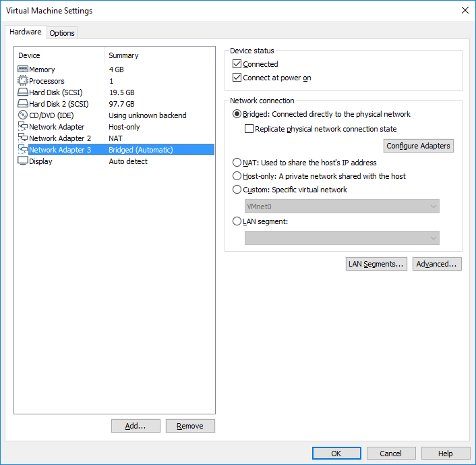Select the Processors row text
The height and width of the screenshot is (465, 476).
coord(47,81)
